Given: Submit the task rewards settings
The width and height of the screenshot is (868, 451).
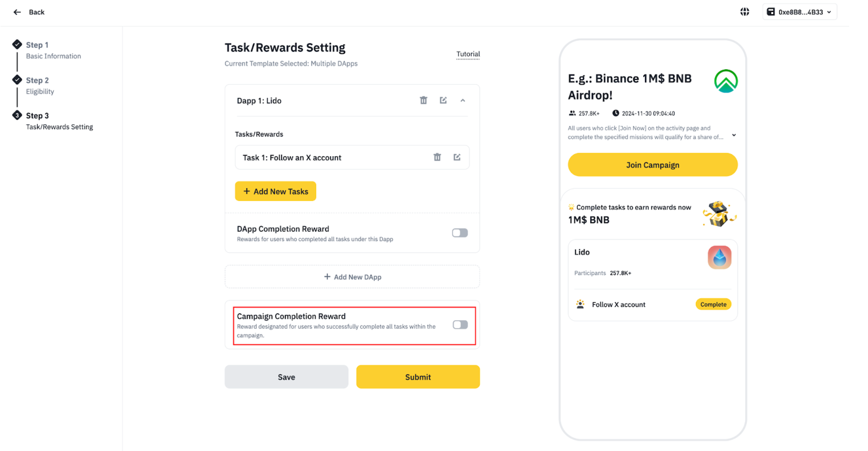Looking at the screenshot, I should coord(418,377).
